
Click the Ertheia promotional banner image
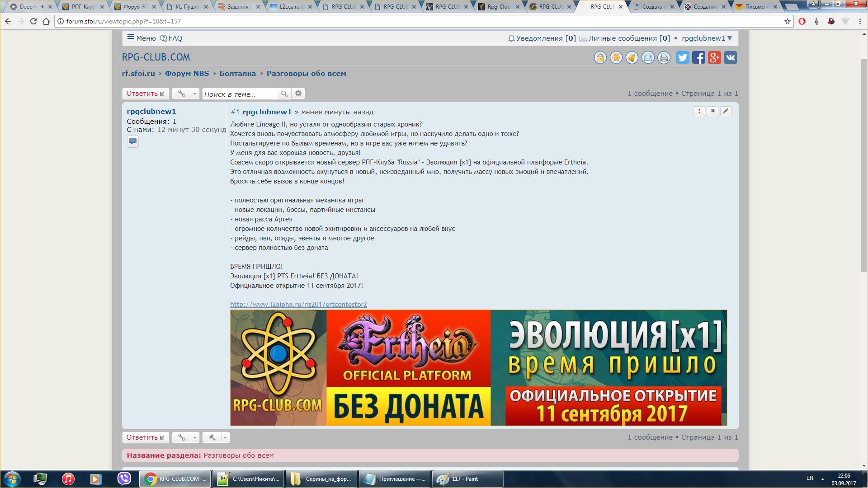(478, 368)
